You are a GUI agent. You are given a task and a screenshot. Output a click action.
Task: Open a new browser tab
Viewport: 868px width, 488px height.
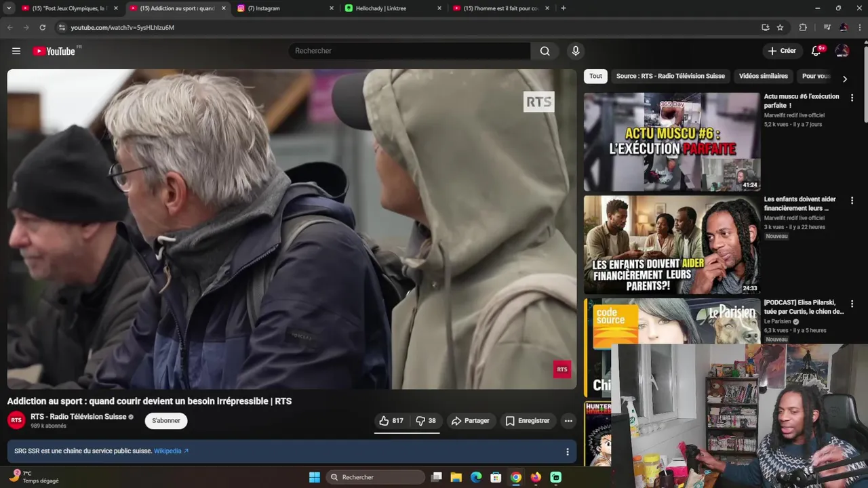(x=563, y=8)
